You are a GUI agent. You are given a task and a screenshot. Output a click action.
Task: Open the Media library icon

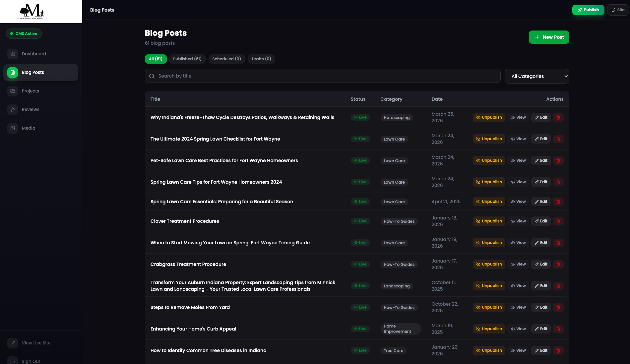point(13,128)
